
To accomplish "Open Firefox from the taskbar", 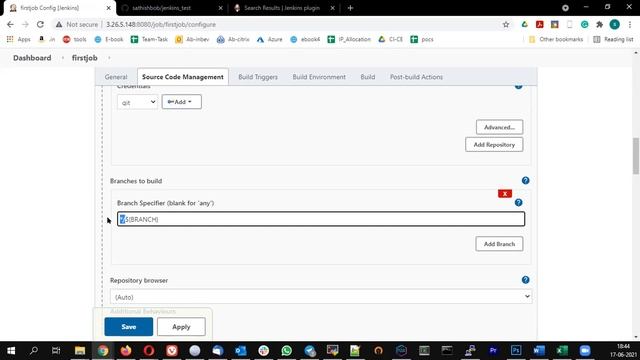I will click(126, 351).
